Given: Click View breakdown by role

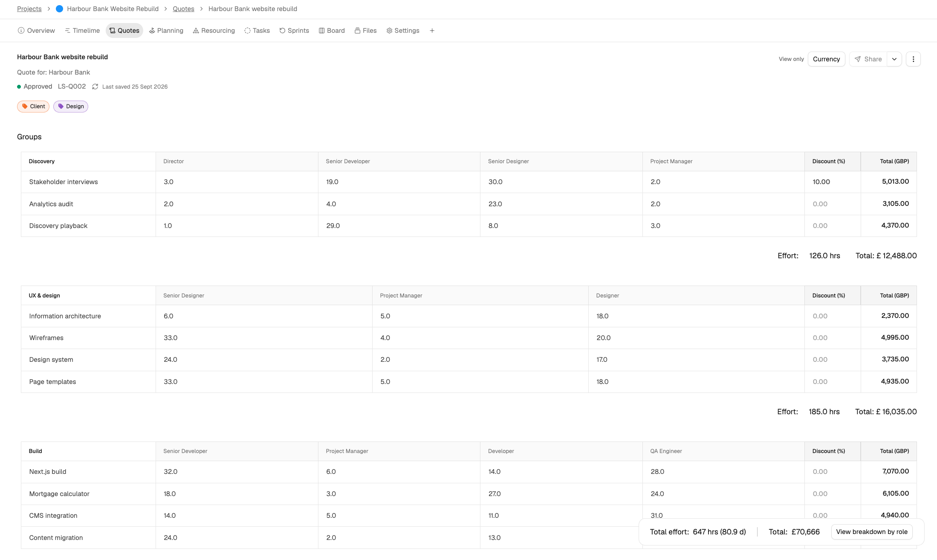Looking at the screenshot, I should tap(872, 532).
